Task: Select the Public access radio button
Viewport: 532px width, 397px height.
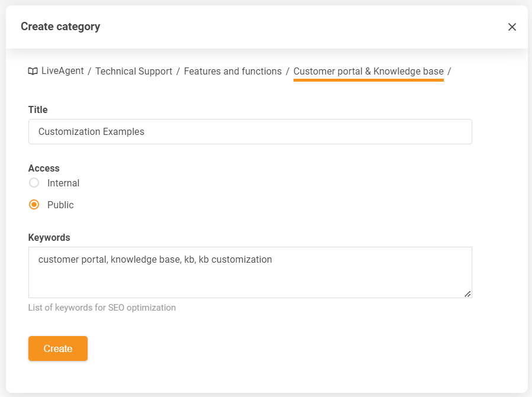Action: coord(34,205)
